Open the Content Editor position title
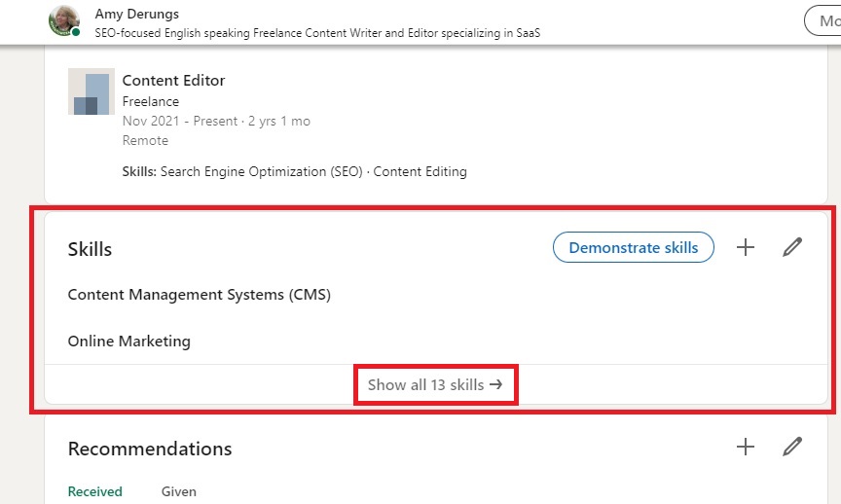The width and height of the screenshot is (841, 504). coord(173,81)
